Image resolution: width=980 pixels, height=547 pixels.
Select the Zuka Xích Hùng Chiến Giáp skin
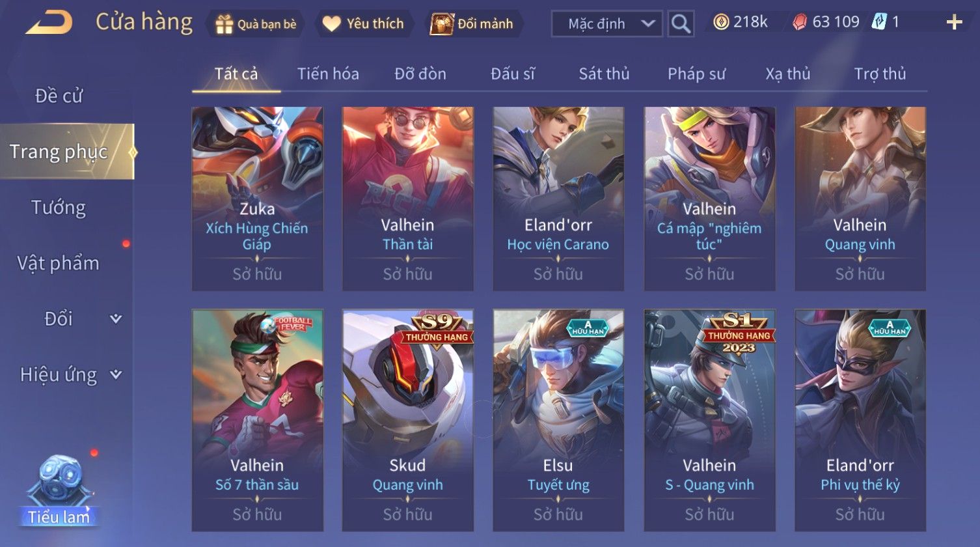[x=258, y=199]
